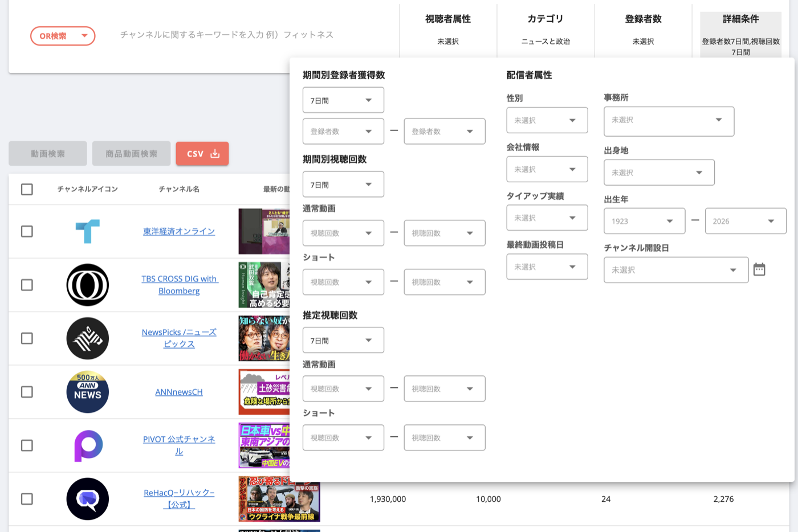Image resolution: width=798 pixels, height=532 pixels.
Task: Click the 東洋経済オンライン channel icon
Action: coord(88,231)
